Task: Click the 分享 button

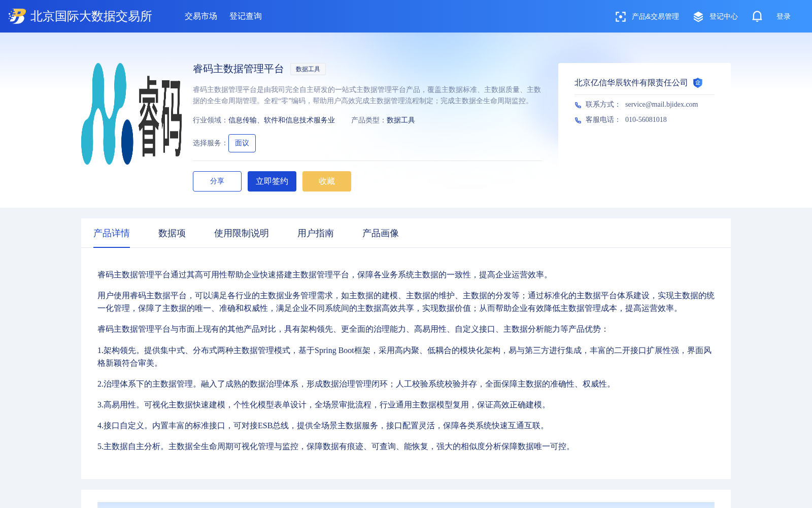Action: click(x=217, y=181)
